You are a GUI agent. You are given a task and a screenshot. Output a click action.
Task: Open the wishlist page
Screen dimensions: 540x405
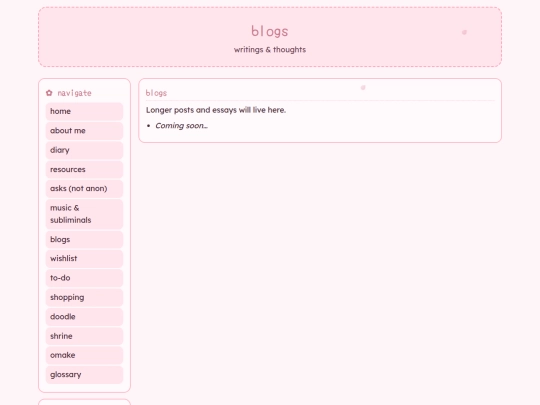[84, 258]
